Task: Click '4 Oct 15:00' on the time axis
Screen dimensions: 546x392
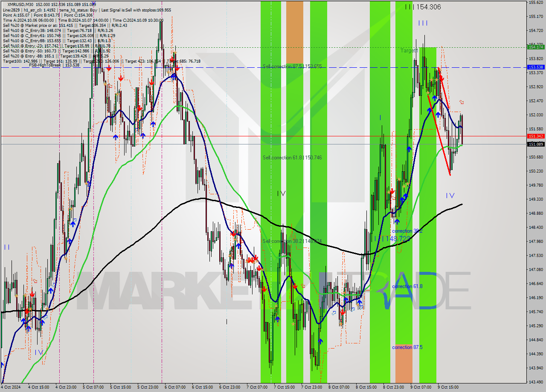Action: click(x=39, y=387)
